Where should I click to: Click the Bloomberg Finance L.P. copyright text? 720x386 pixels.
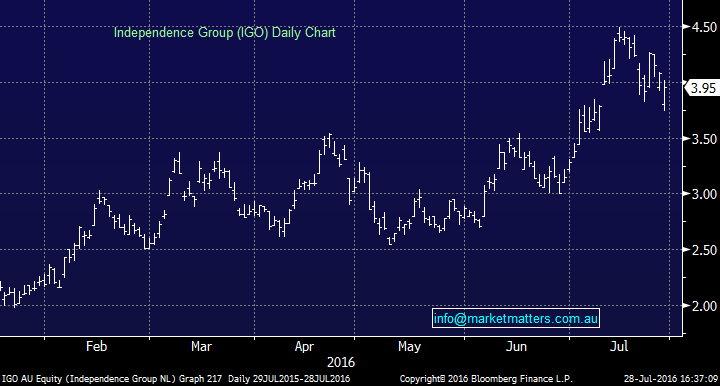486,379
